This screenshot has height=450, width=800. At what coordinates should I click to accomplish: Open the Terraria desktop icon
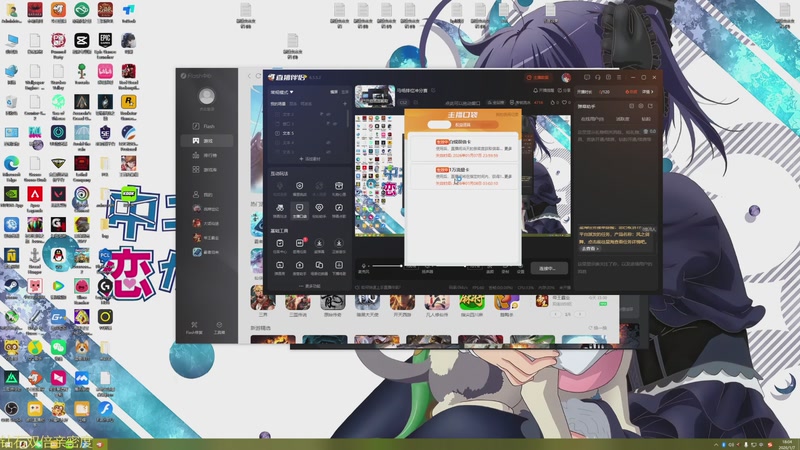click(x=82, y=75)
